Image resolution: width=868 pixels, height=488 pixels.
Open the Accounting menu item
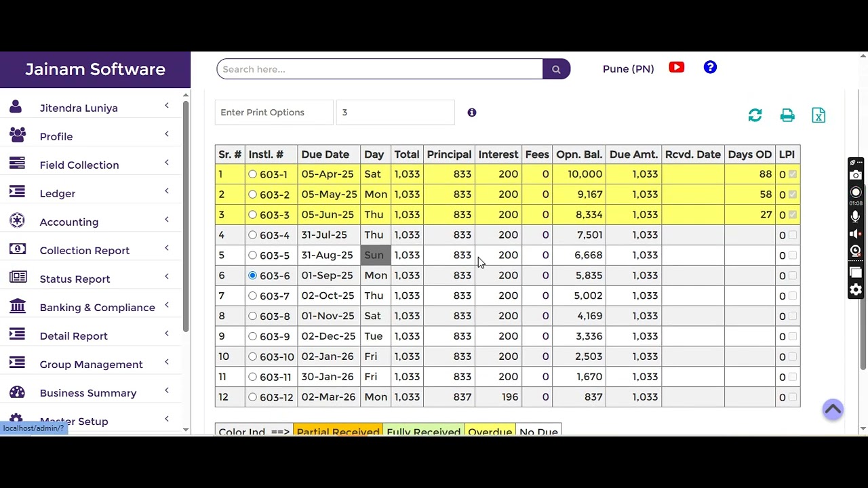pyautogui.click(x=68, y=222)
